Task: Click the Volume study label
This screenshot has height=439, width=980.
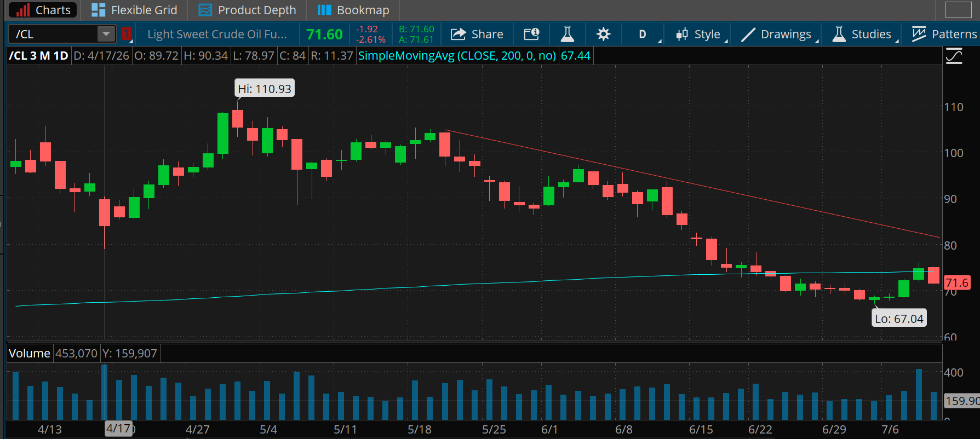Action: click(30, 353)
